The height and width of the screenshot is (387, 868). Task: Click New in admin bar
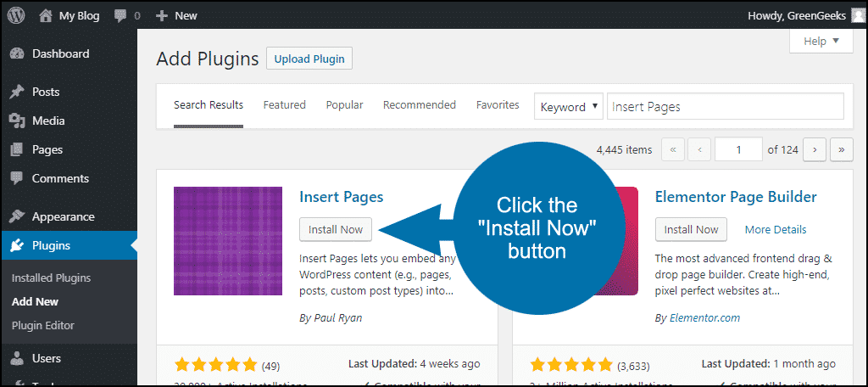click(x=186, y=16)
